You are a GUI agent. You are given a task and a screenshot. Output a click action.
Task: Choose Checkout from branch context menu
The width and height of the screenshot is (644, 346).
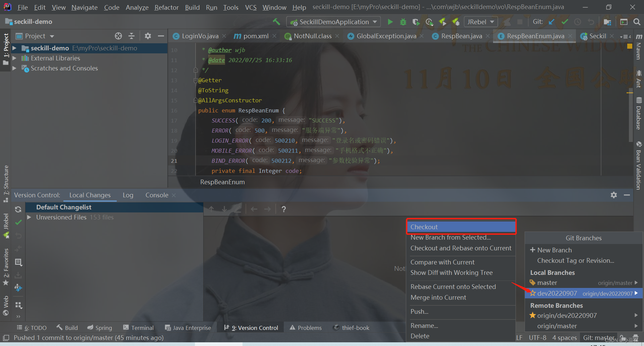point(461,227)
